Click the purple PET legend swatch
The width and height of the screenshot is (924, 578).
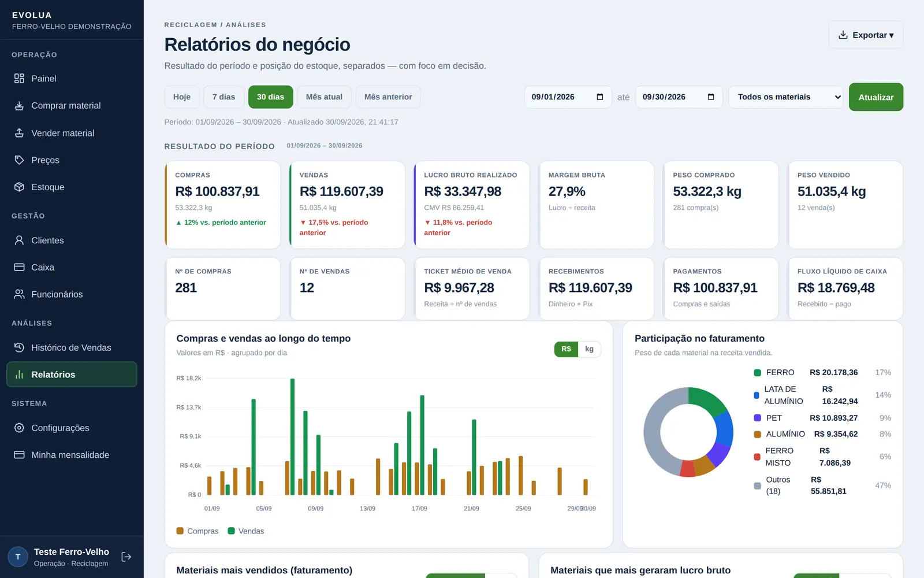point(757,418)
